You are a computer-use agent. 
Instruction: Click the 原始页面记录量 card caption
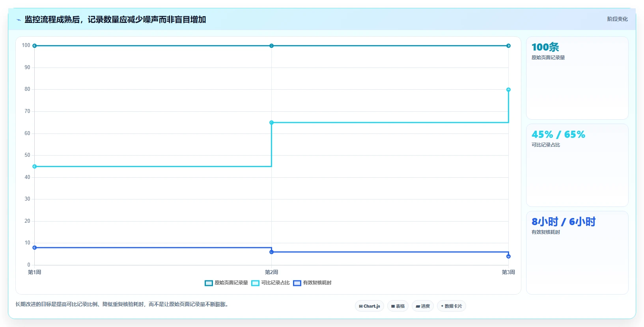click(x=548, y=58)
